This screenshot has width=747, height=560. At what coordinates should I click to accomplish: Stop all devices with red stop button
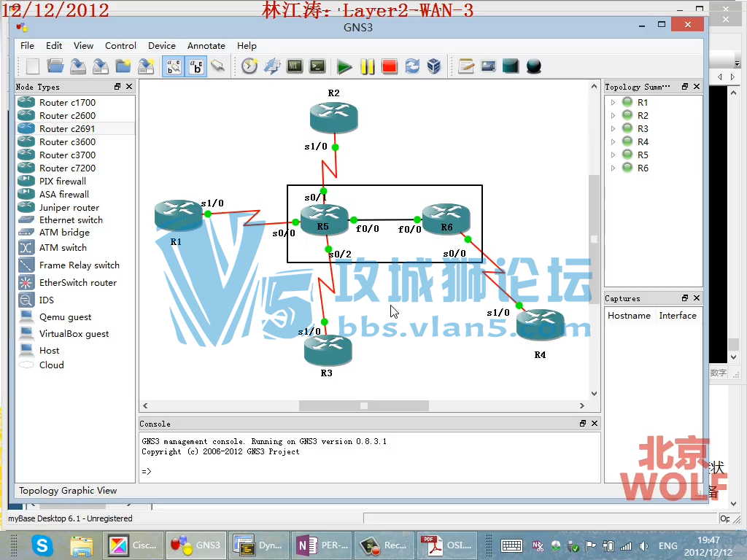[x=390, y=67]
